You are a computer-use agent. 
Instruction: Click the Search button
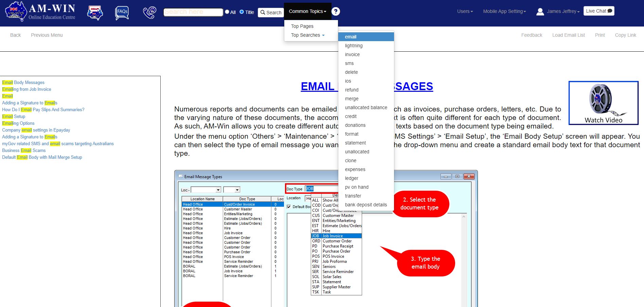coord(271,13)
